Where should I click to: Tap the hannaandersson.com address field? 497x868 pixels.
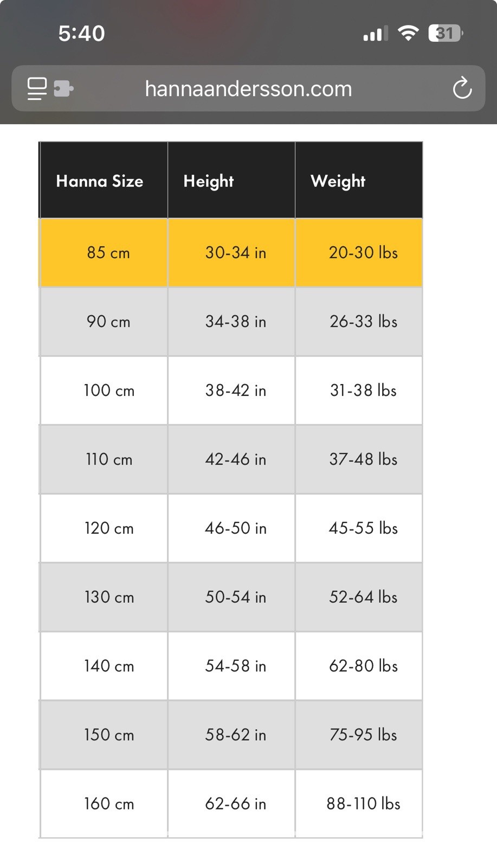[248, 88]
